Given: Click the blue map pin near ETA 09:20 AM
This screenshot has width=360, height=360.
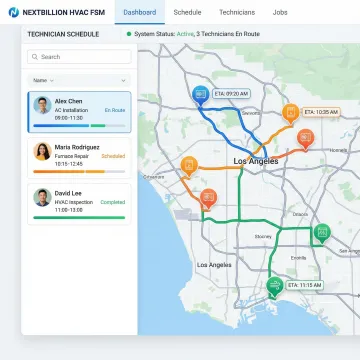Looking at the screenshot, I should coord(201,95).
